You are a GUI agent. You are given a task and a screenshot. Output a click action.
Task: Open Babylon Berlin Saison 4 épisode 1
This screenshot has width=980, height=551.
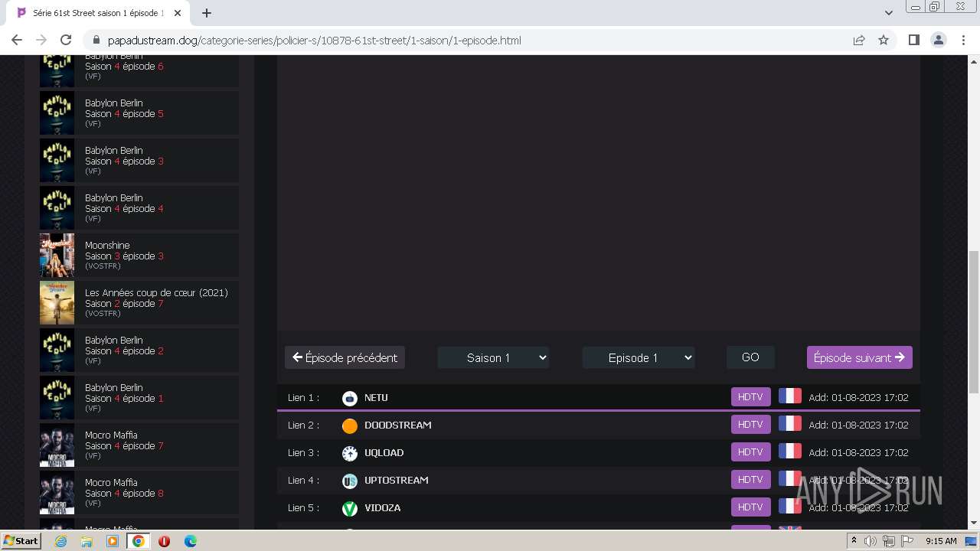pos(139,397)
